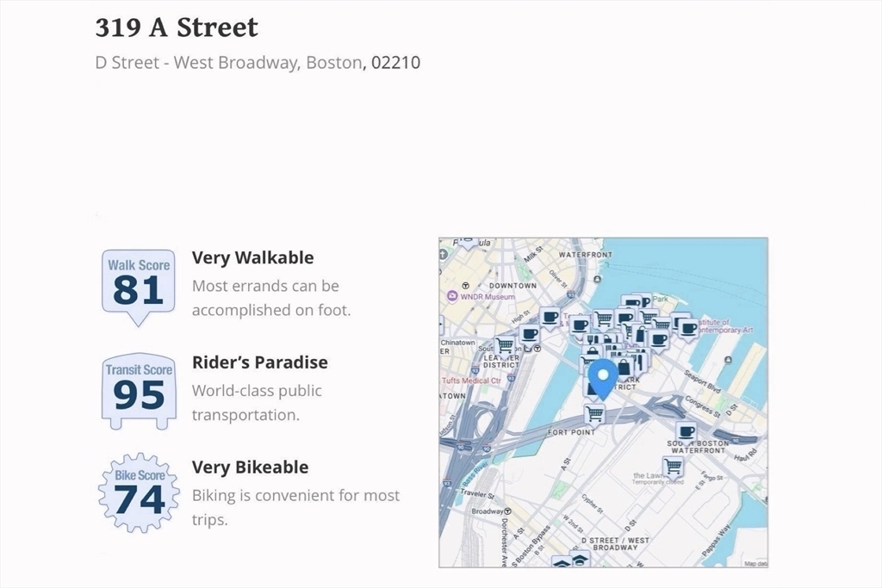Click the Very Walkable heading
The height and width of the screenshot is (588, 882).
tap(252, 257)
